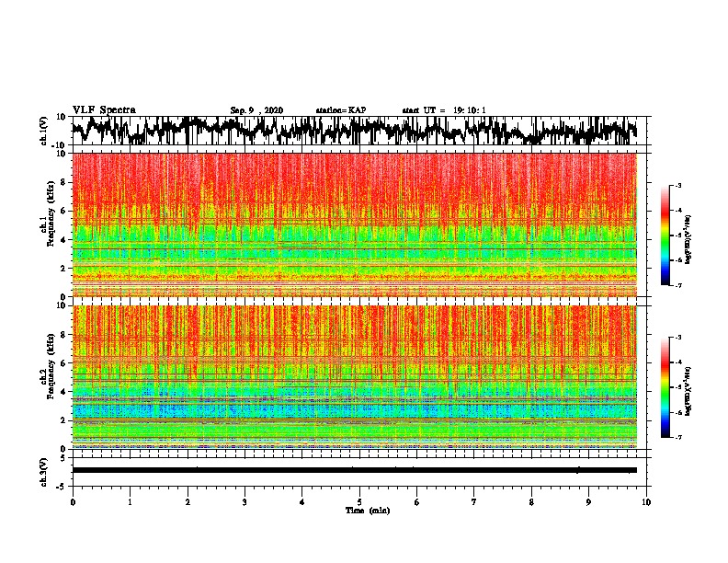
Task: Click the "4" kHz tick of ch.2 spectrogram
Action: [64, 392]
